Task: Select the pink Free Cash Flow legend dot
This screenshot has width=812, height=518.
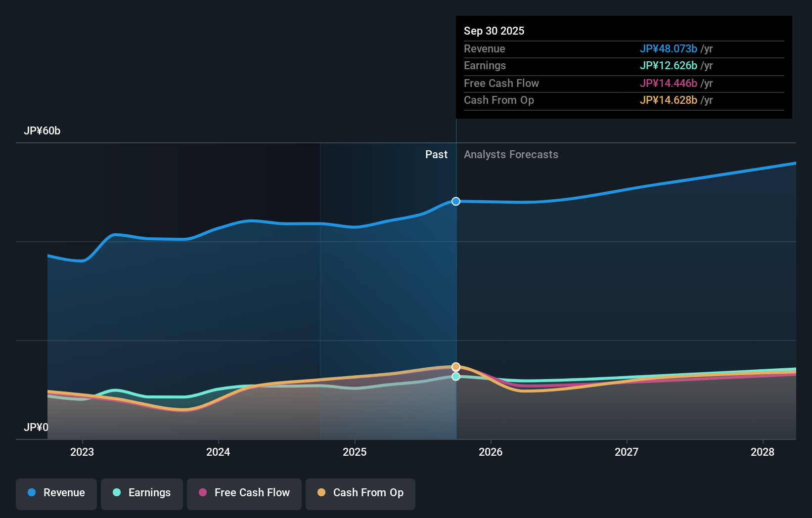Action: click(204, 493)
